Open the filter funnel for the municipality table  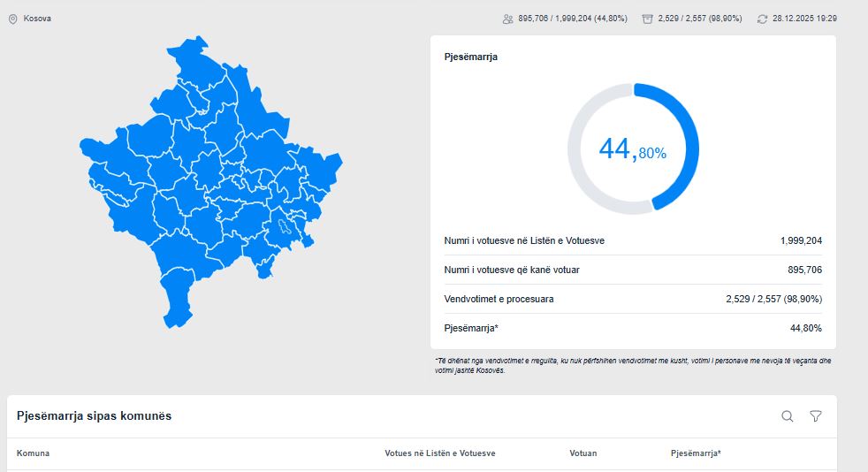click(x=816, y=416)
